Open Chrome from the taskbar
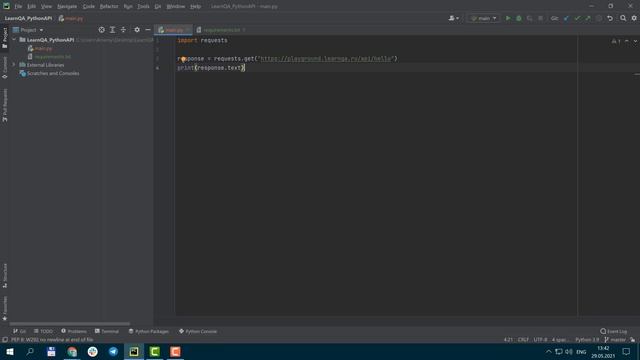Viewport: 640px width, 360px height. pos(72,351)
